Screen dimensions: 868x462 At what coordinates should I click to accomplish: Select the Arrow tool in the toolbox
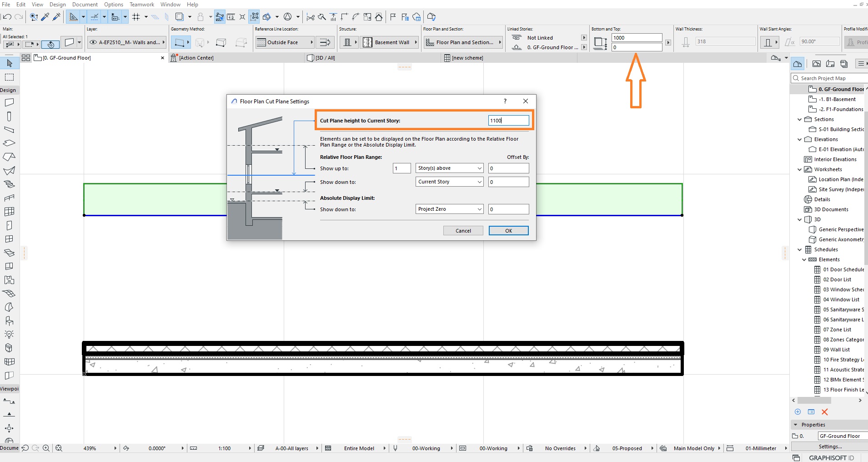[x=10, y=63]
